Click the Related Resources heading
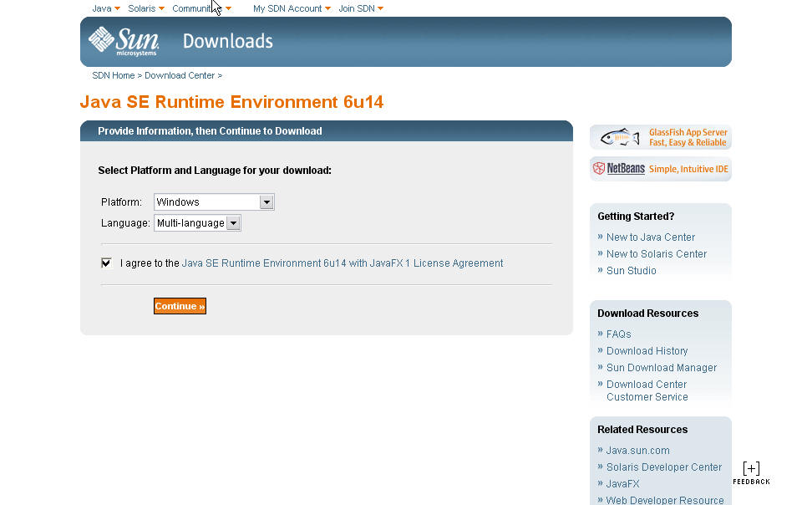Screen dimensions: 812x505 click(642, 429)
